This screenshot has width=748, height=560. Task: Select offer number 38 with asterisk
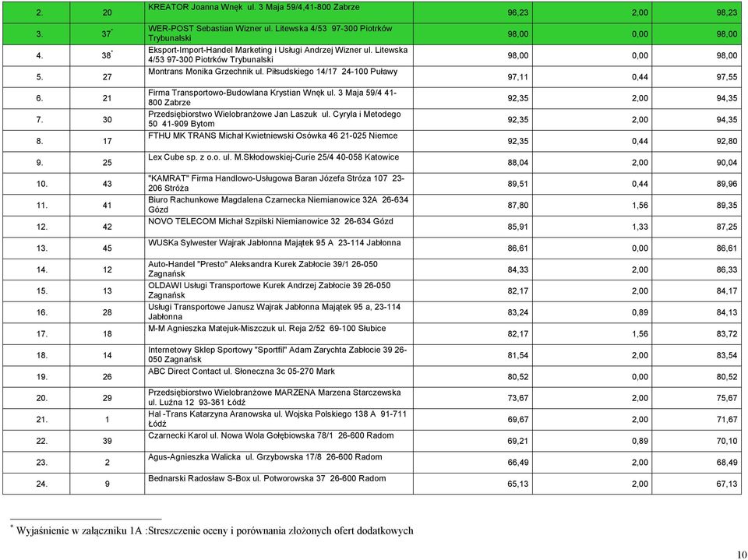click(108, 55)
